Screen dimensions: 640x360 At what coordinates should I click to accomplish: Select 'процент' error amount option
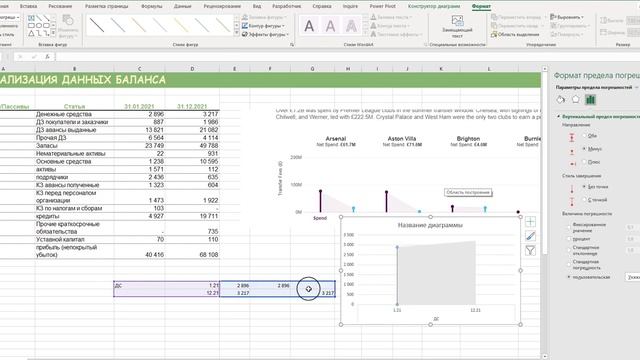click(x=569, y=239)
